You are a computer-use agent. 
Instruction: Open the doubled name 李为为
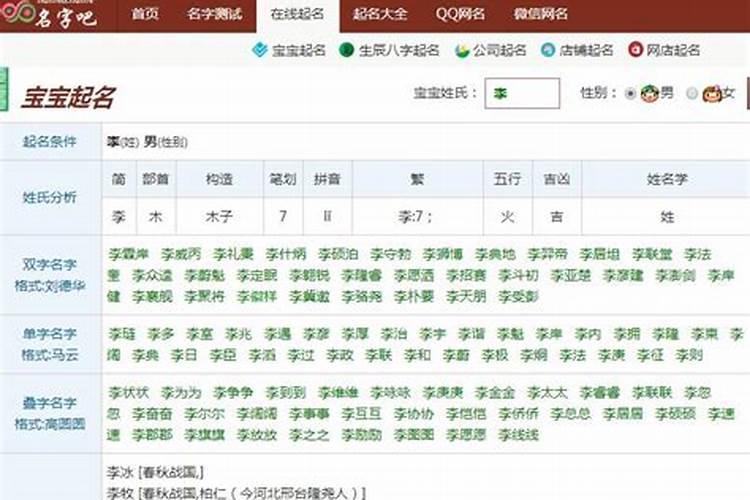(181, 393)
